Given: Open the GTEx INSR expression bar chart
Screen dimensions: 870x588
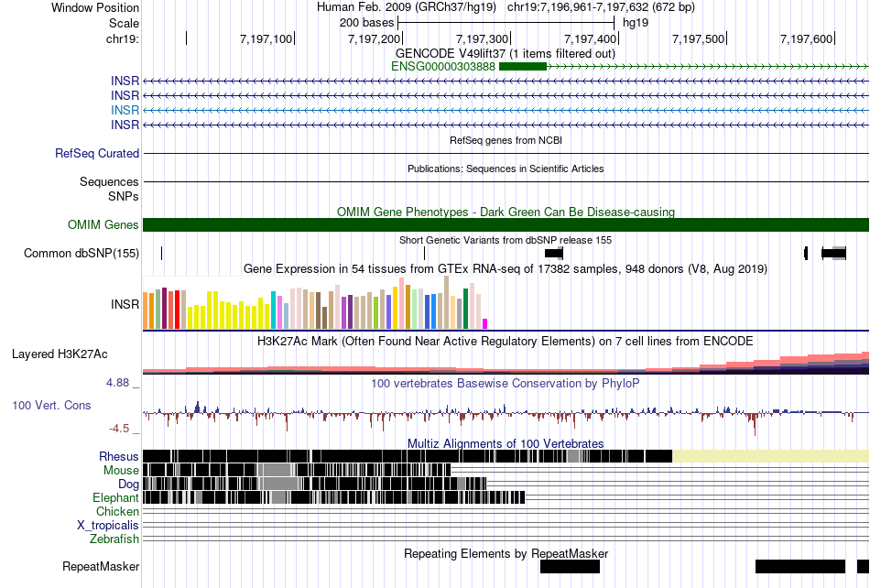Looking at the screenshot, I should (315, 303).
